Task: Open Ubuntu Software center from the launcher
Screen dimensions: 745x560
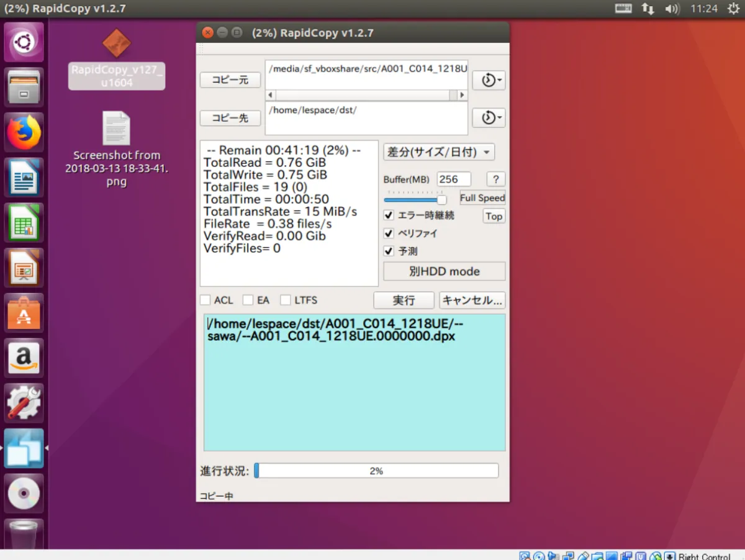Action: point(24,313)
